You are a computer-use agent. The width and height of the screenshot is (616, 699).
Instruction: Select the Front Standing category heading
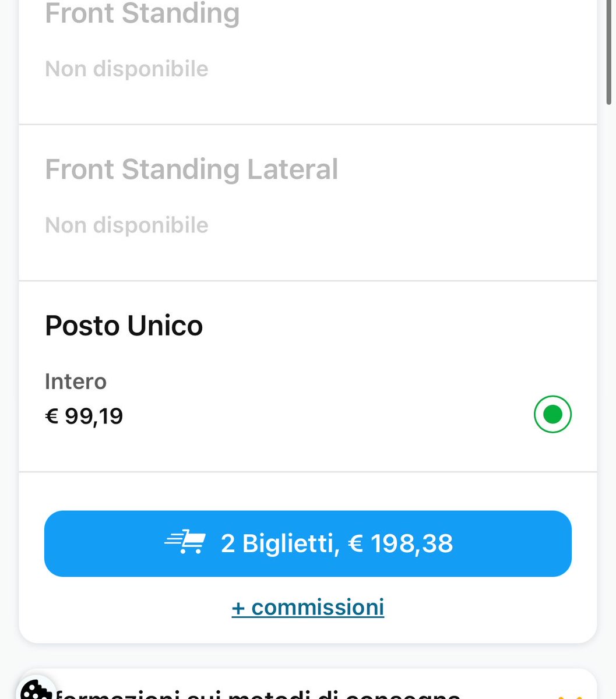point(142,13)
